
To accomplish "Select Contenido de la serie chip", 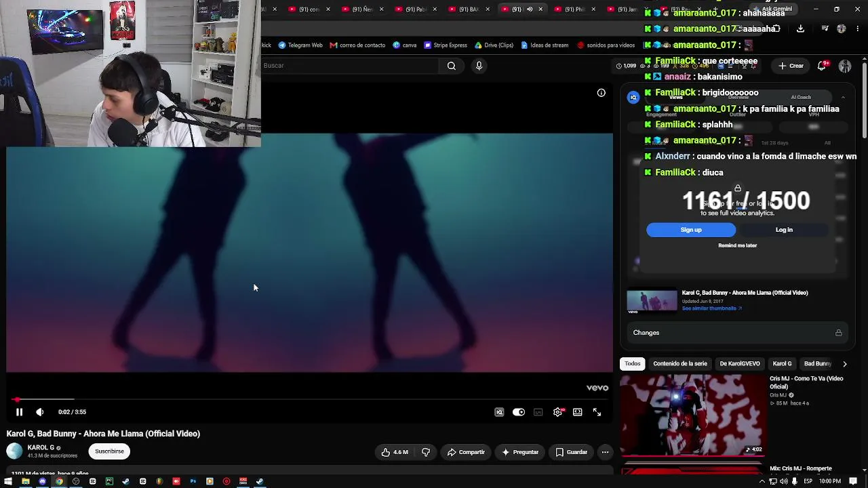I will click(680, 364).
